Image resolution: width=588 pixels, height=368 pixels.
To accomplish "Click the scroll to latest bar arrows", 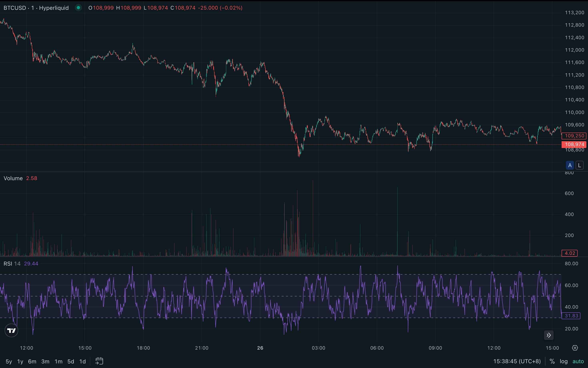I will coord(549,335).
